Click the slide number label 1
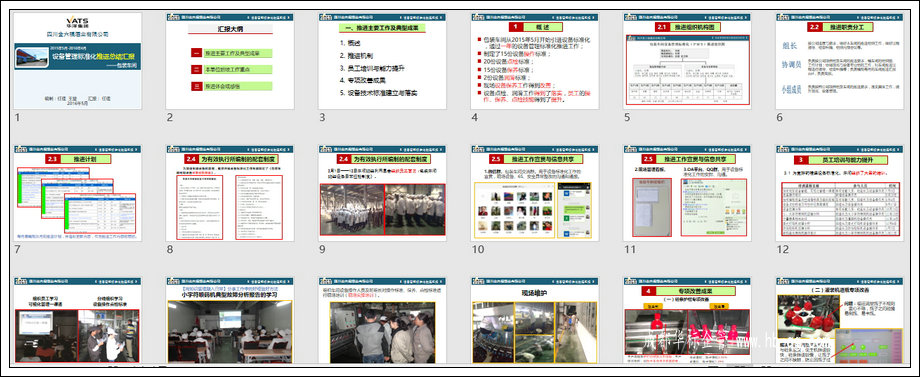The width and height of the screenshot is (920, 377). click(17, 118)
